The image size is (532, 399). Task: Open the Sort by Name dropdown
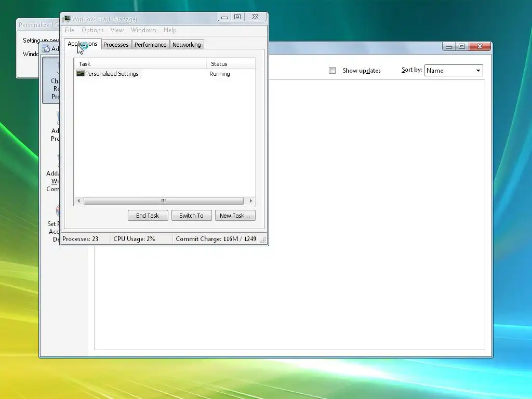click(x=454, y=71)
